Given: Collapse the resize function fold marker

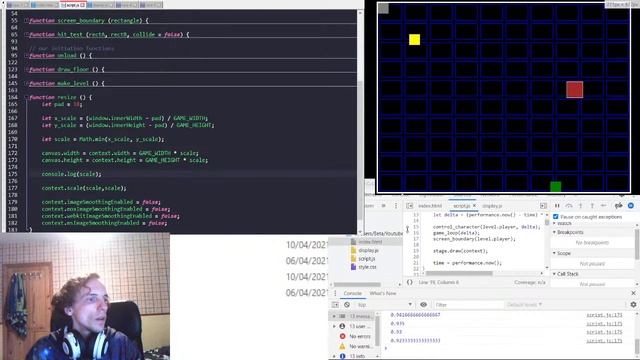Looking at the screenshot, I should click(x=26, y=97).
